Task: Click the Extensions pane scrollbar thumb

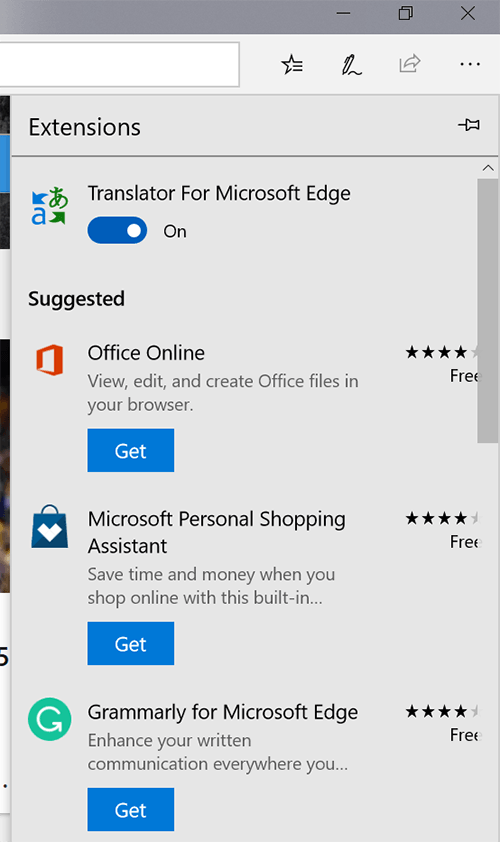Action: point(488,311)
